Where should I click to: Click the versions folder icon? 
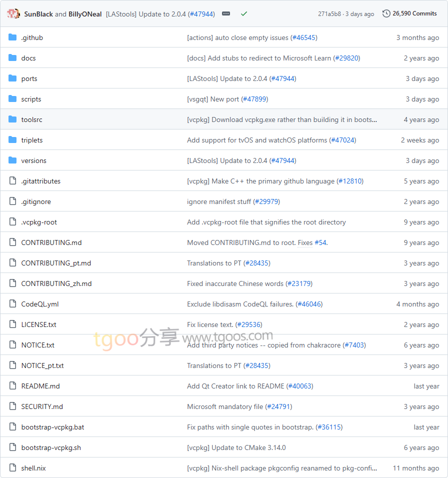pos(12,160)
